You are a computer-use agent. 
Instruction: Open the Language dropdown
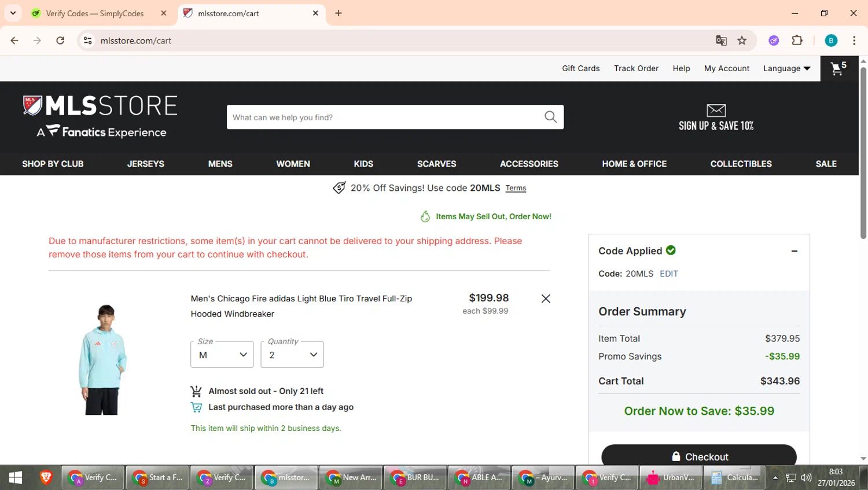pyautogui.click(x=786, y=68)
